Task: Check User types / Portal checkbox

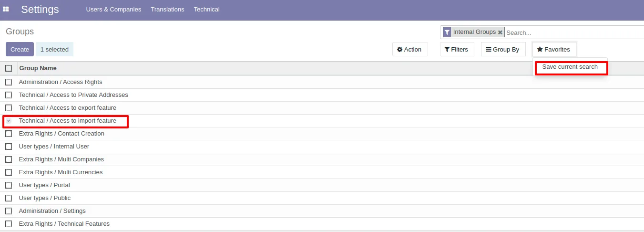Action: [x=9, y=185]
